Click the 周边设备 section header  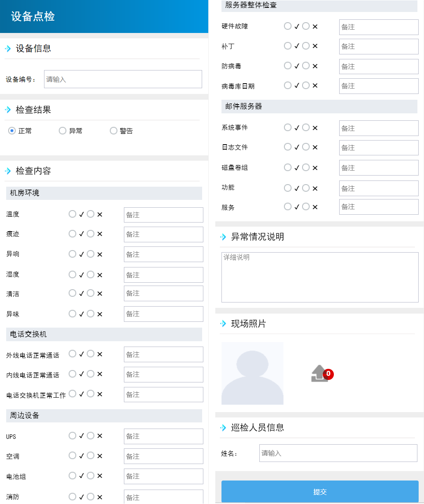(x=104, y=415)
